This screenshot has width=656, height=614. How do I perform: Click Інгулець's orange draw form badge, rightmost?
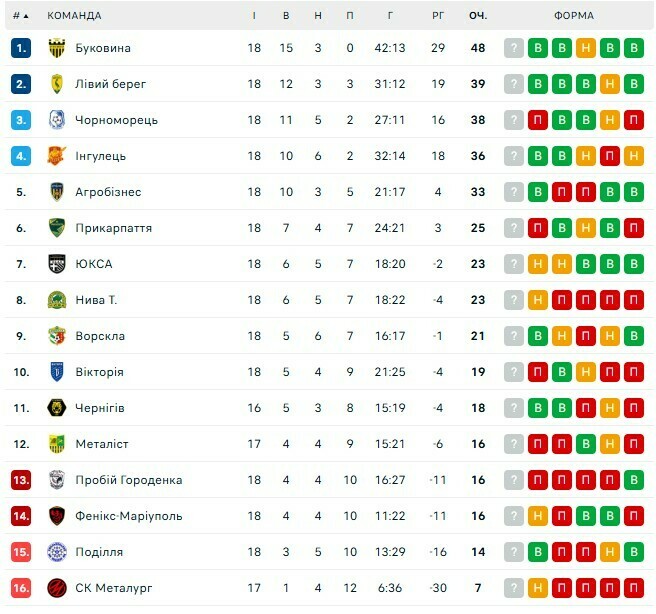pyautogui.click(x=633, y=156)
